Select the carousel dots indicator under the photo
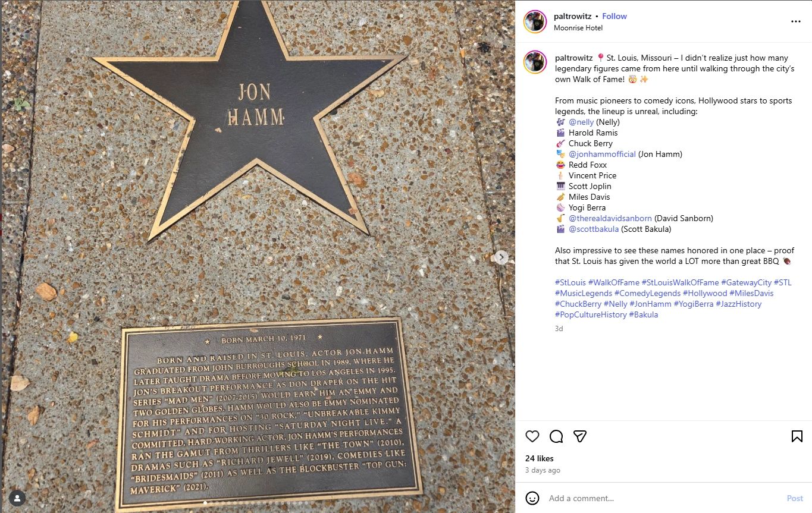 click(x=258, y=503)
